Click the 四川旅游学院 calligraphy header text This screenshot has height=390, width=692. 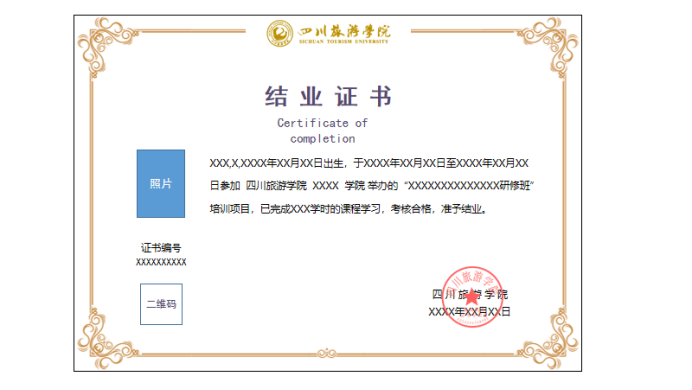[344, 31]
